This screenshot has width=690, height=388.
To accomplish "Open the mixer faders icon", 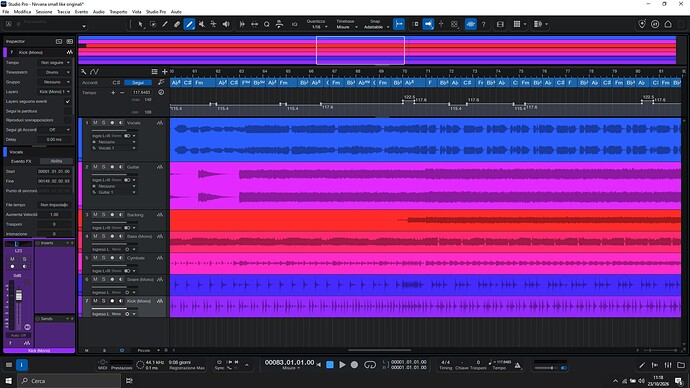I will (668, 365).
